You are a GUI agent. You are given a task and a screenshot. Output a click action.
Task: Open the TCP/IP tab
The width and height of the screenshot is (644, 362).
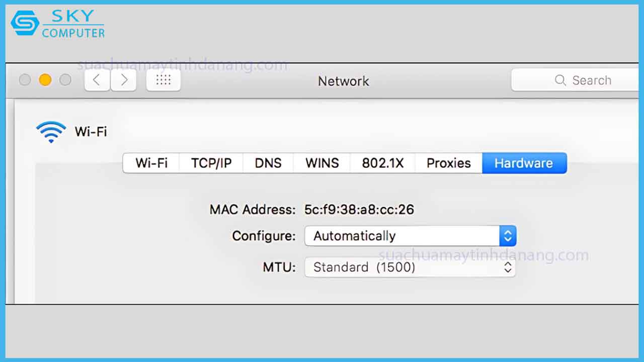pos(211,163)
